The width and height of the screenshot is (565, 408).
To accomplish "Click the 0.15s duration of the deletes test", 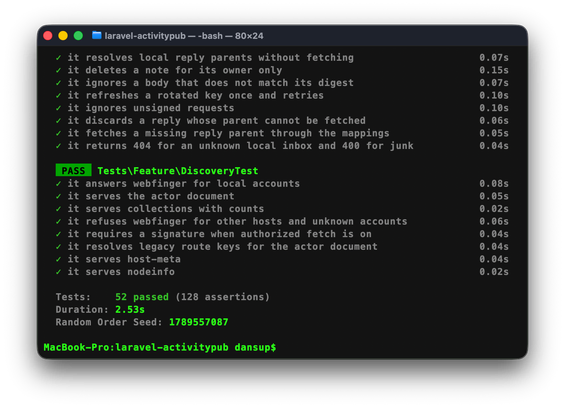I will coord(494,70).
